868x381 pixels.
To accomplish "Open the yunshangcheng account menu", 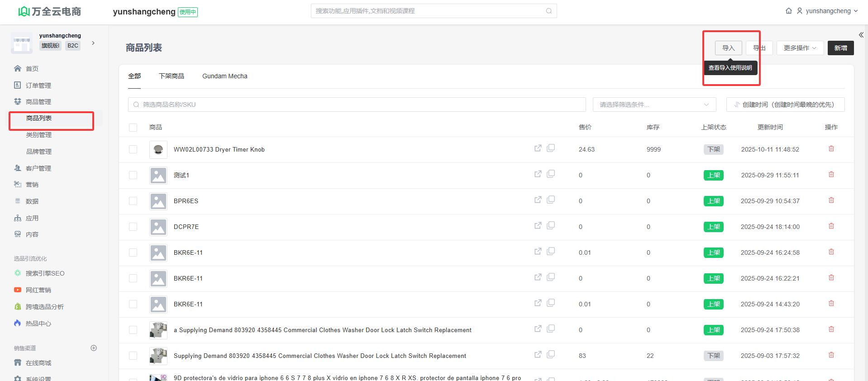I will pos(827,11).
